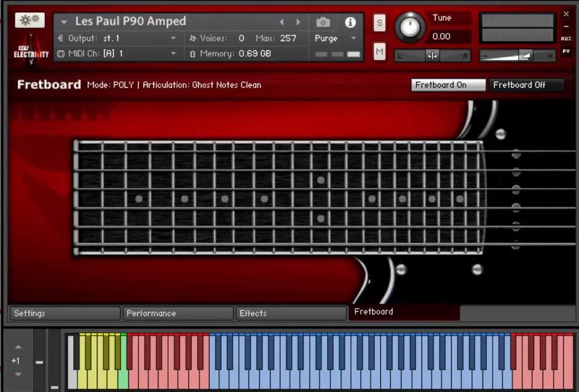This screenshot has width=579, height=392.
Task: Switch to the Settings tab
Action: 65,313
